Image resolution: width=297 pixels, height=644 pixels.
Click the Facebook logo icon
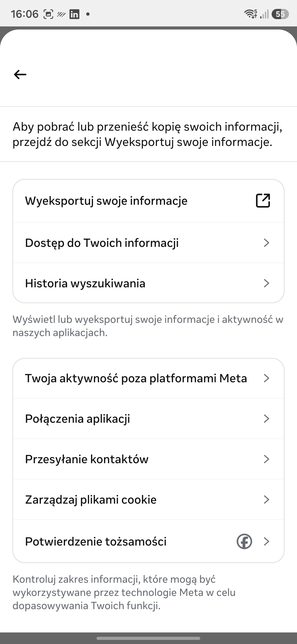coord(244,541)
